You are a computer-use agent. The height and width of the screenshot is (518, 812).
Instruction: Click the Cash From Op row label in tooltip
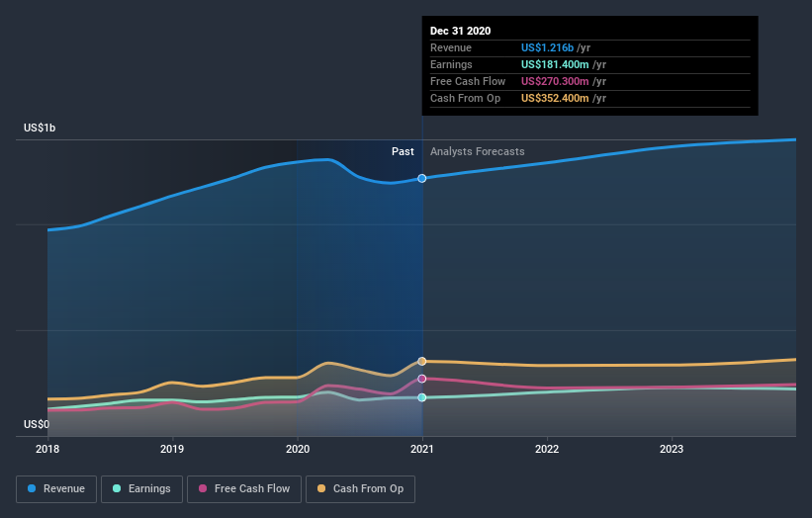click(x=465, y=98)
